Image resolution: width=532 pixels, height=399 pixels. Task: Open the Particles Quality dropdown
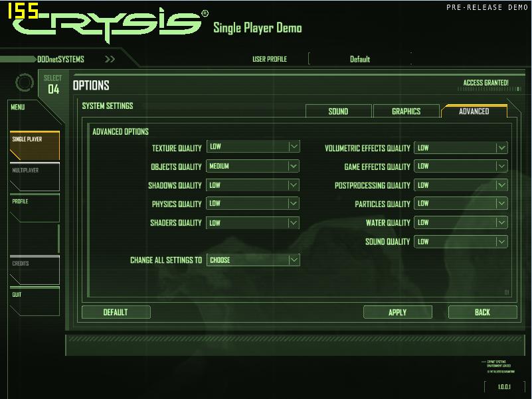pyautogui.click(x=461, y=203)
